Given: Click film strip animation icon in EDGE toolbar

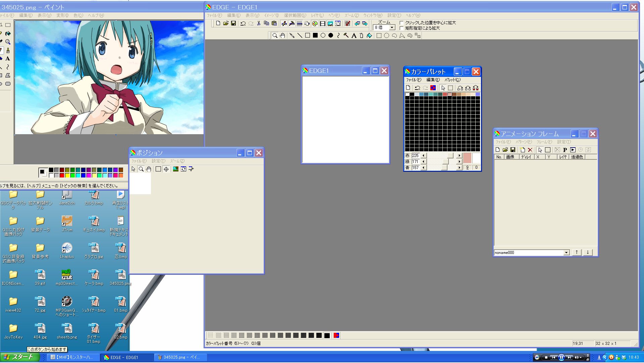Looking at the screenshot, I should coord(322,23).
